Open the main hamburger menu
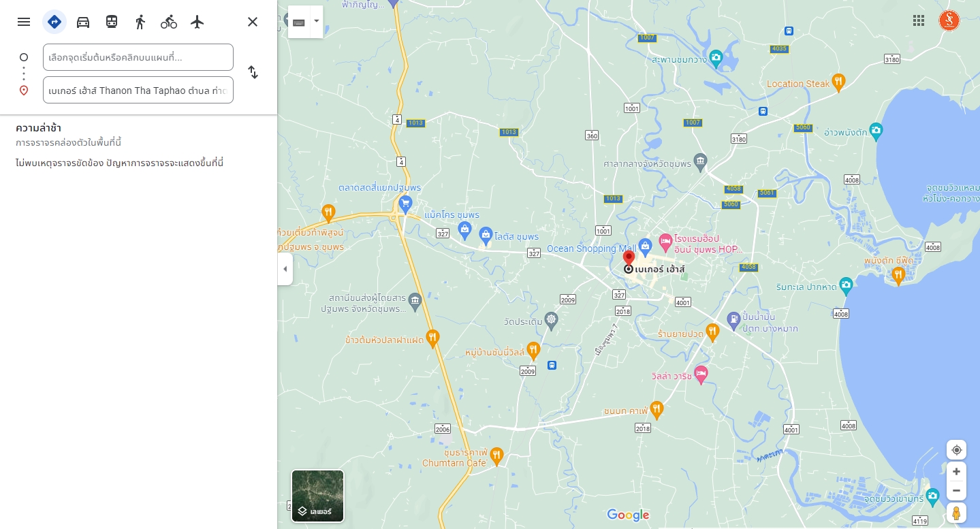Image resolution: width=980 pixels, height=529 pixels. [24, 22]
